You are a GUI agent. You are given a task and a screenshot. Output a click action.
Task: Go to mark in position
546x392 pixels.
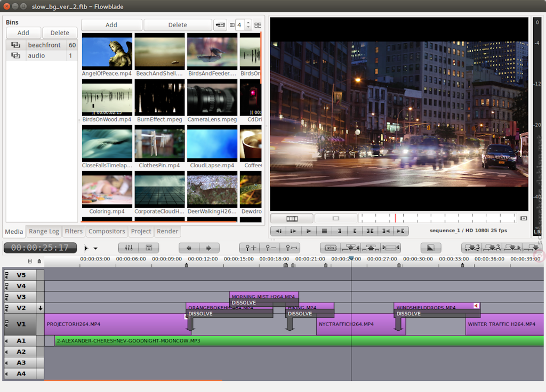point(386,231)
